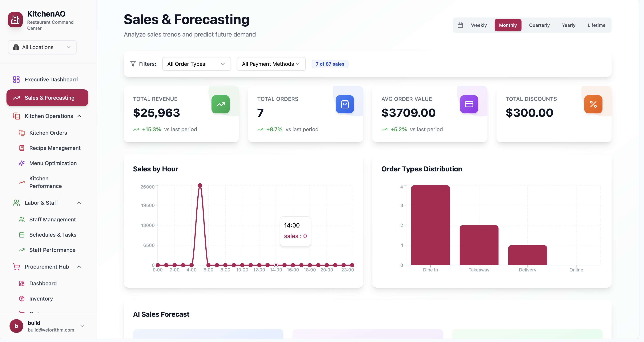Click the calendar icon beside Weekly

click(x=460, y=25)
